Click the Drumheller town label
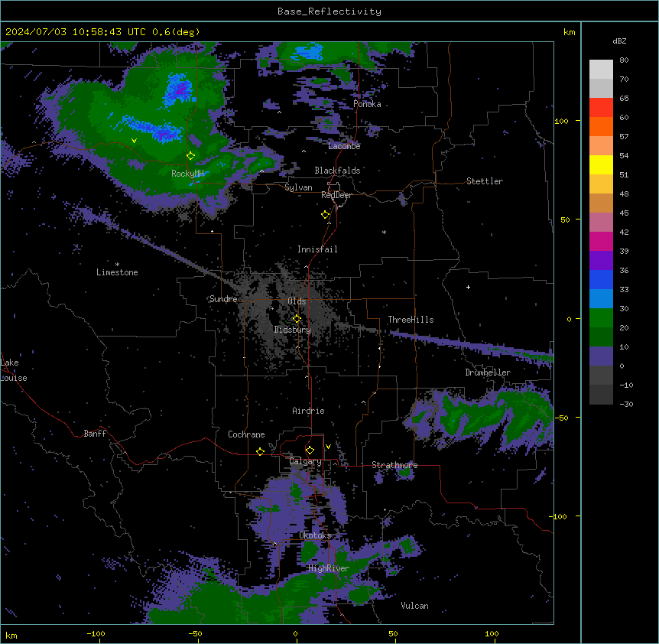 tap(488, 372)
